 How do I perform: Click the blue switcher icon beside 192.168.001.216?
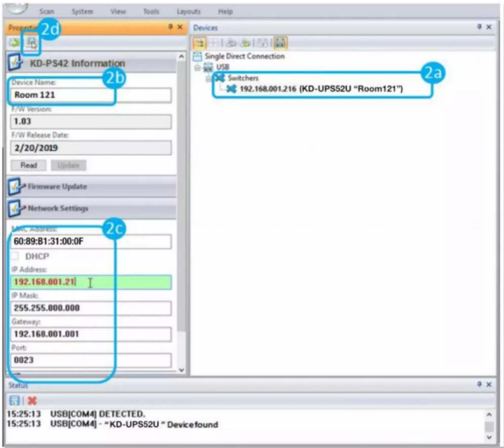[231, 89]
